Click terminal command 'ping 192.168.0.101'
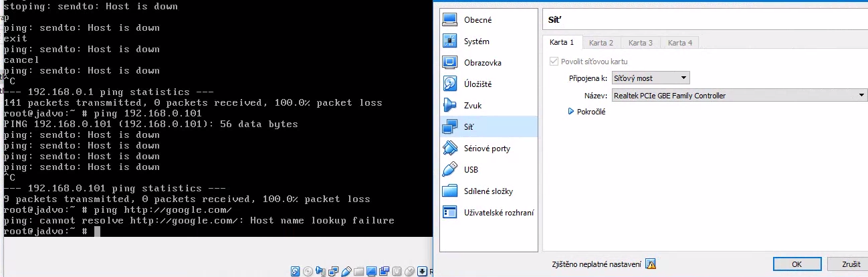868x277 pixels. pos(148,113)
